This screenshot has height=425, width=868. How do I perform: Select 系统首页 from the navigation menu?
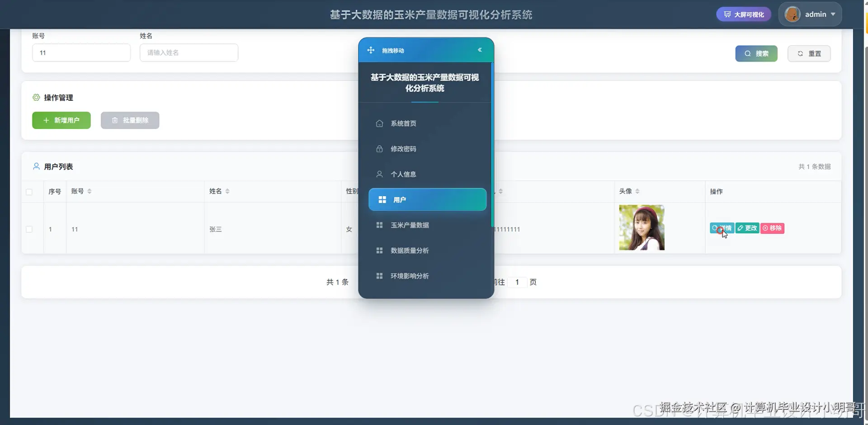point(403,123)
